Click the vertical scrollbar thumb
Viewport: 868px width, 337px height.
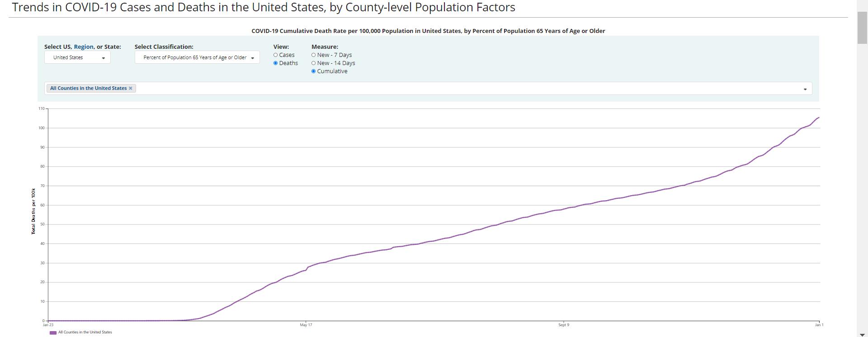point(862,27)
